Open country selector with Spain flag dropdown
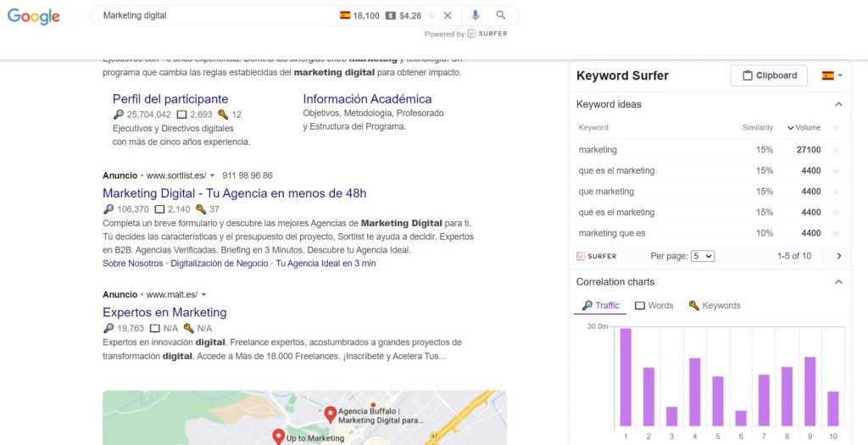Screen dimensions: 868x445 click(832, 75)
